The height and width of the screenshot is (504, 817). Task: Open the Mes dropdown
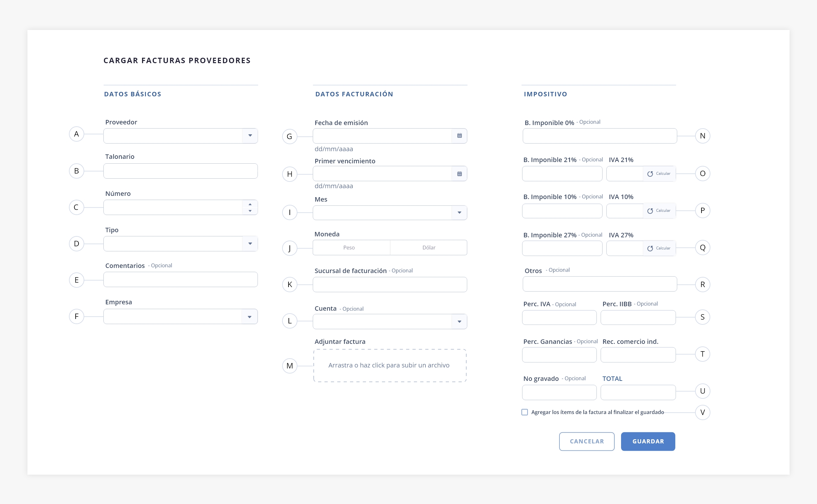459,213
